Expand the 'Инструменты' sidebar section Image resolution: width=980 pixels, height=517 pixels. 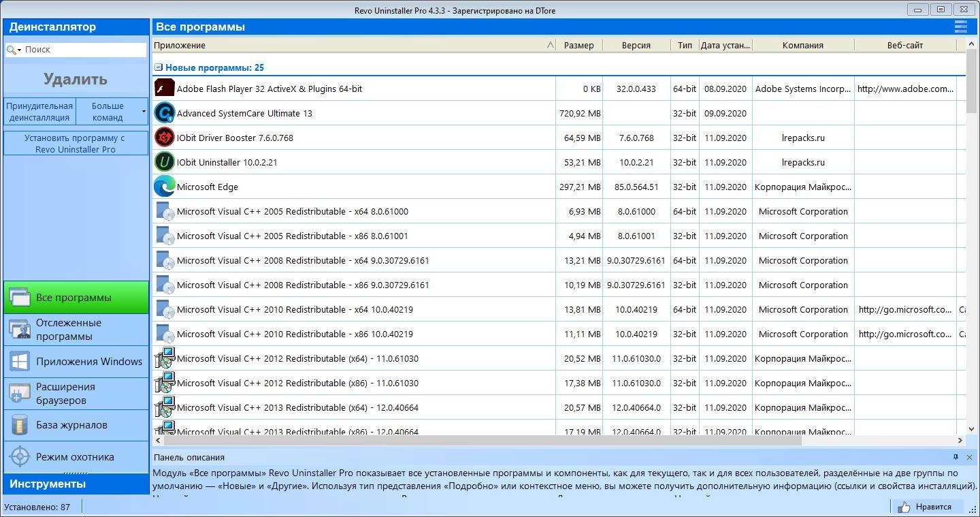click(x=76, y=484)
